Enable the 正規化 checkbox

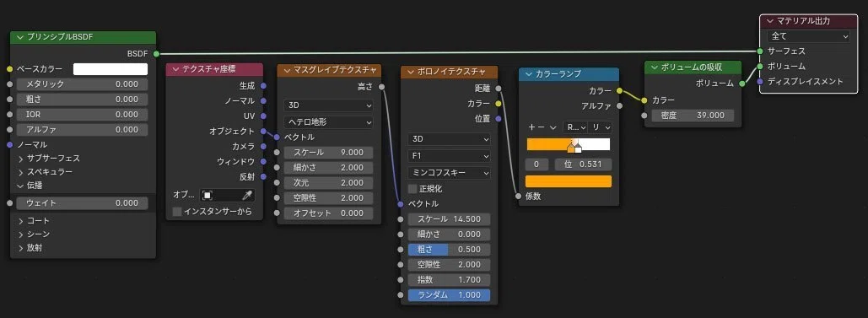coord(412,188)
